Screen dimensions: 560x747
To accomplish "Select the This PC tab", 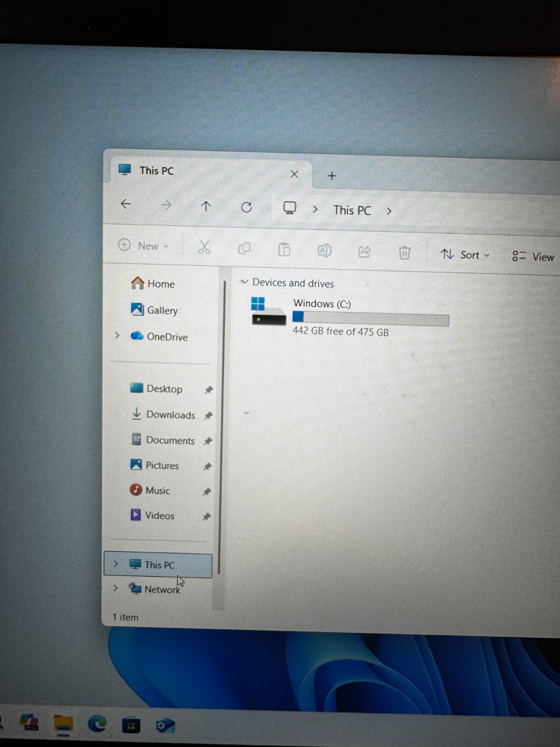I will click(210, 172).
